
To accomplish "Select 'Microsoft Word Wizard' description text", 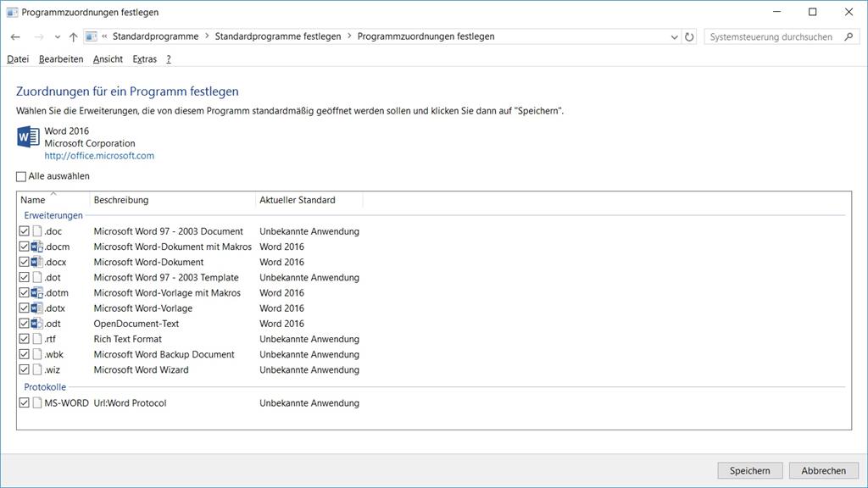I will click(x=142, y=370).
